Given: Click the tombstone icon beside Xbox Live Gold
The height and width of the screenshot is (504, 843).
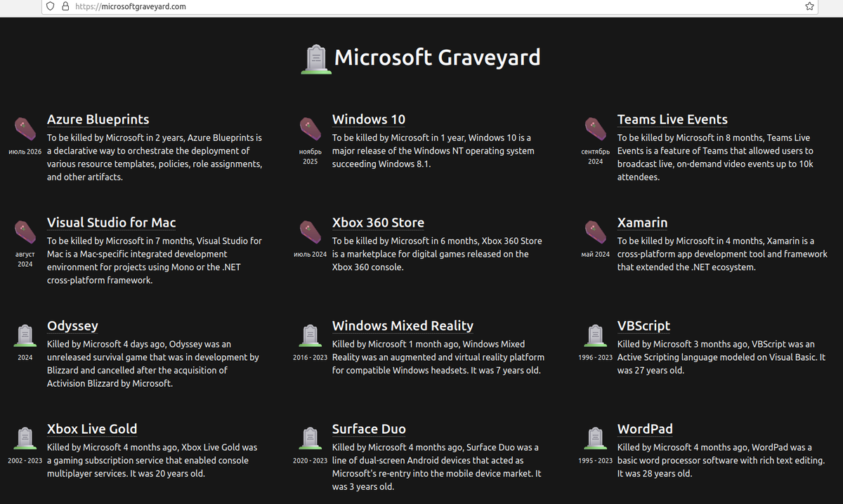Looking at the screenshot, I should (25, 439).
